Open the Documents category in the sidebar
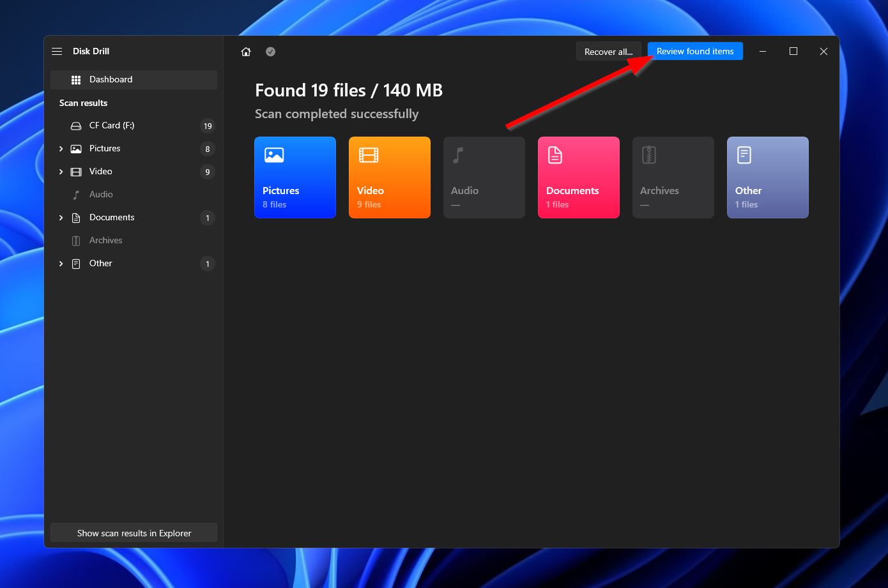This screenshot has height=588, width=888. [134, 218]
